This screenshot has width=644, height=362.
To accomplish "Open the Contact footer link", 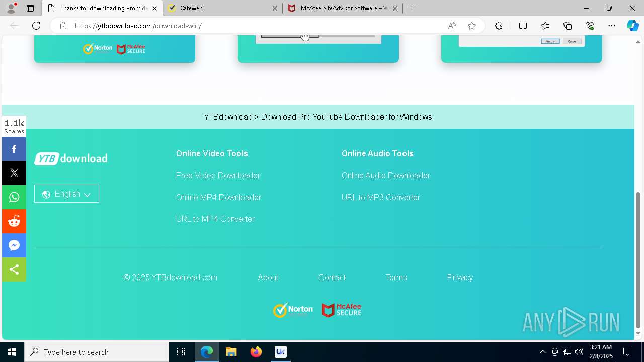I will (332, 277).
